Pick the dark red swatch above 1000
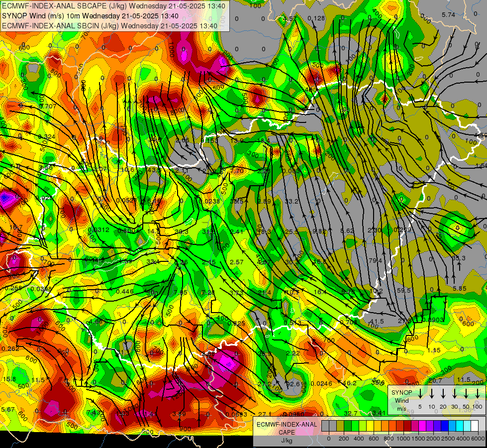The image size is (487, 448). point(407,426)
